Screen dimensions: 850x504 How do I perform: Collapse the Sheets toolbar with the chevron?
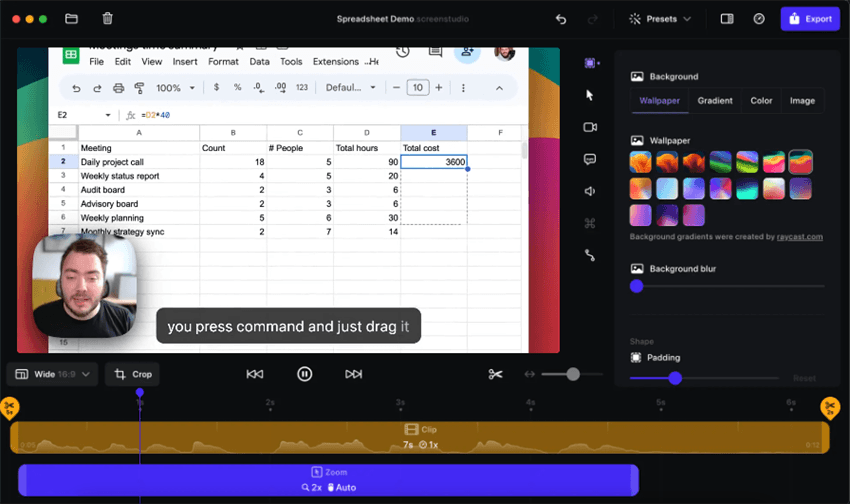pos(499,88)
